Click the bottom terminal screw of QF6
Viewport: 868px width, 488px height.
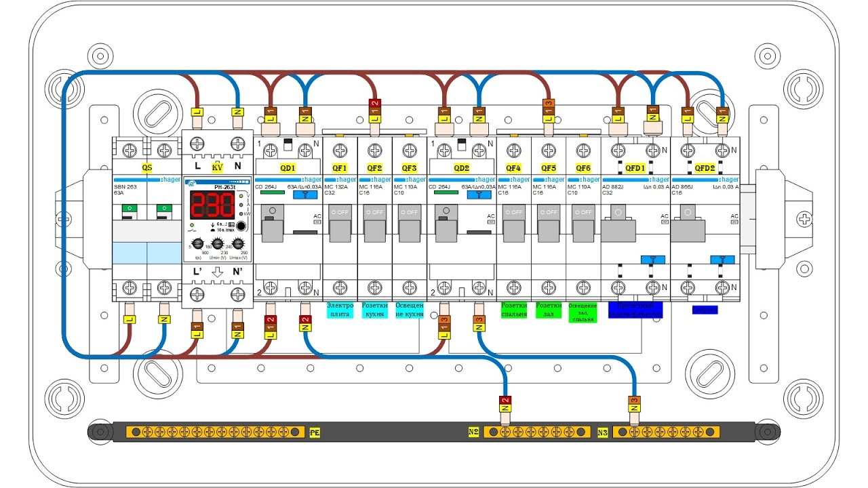583,288
